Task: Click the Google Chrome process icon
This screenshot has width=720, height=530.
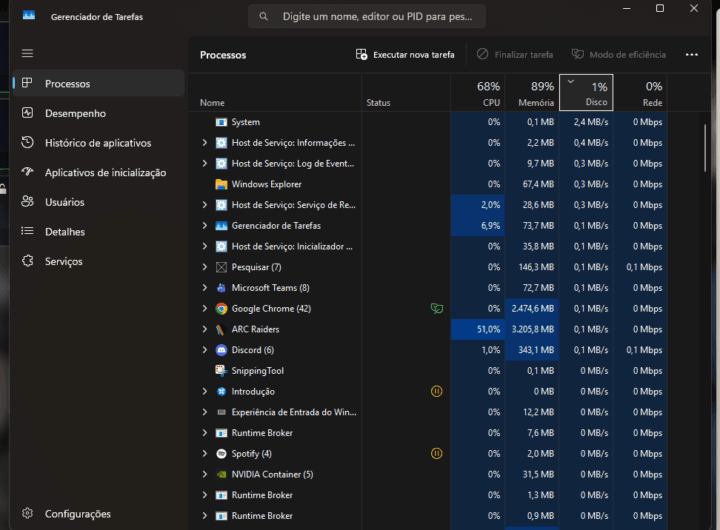Action: point(221,309)
